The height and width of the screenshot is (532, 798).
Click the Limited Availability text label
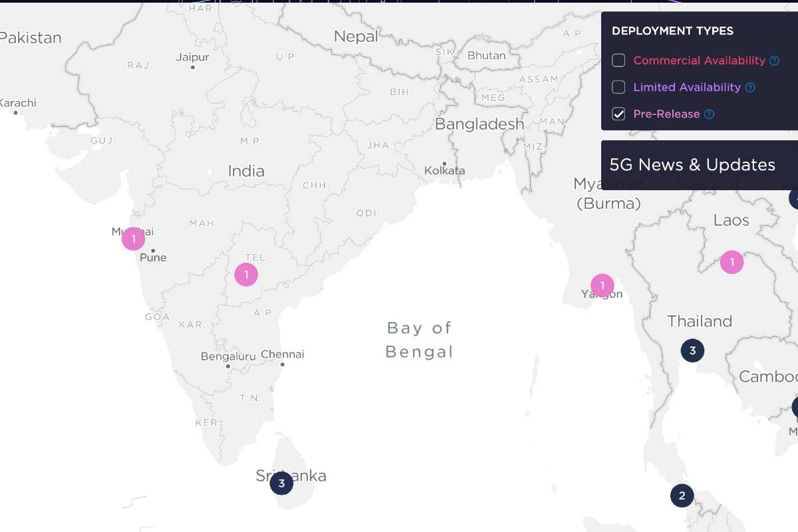(687, 87)
